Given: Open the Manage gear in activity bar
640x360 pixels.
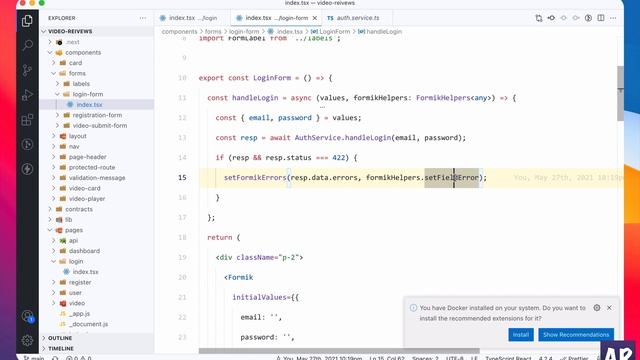Looking at the screenshot, I should [27, 340].
